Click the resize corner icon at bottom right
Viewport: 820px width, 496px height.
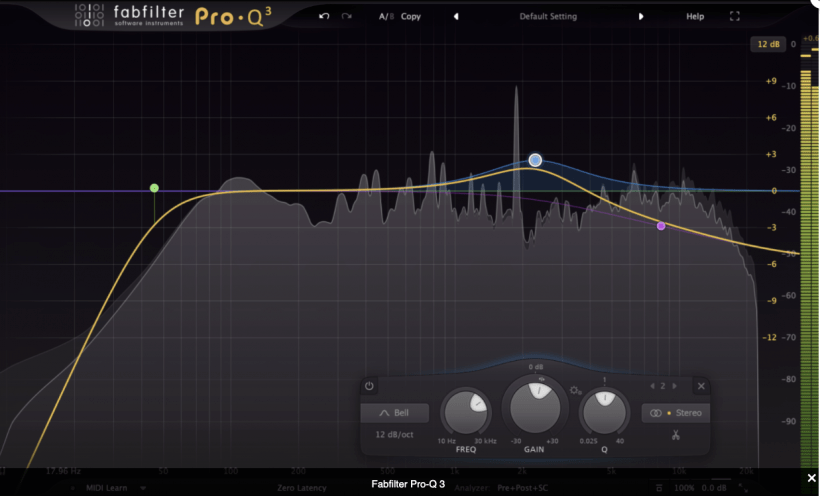coord(743,488)
